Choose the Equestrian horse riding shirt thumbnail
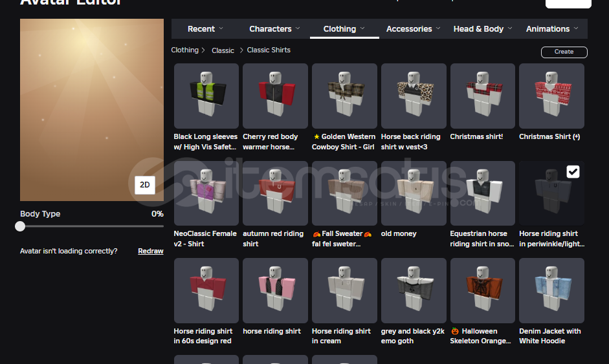 [483, 193]
